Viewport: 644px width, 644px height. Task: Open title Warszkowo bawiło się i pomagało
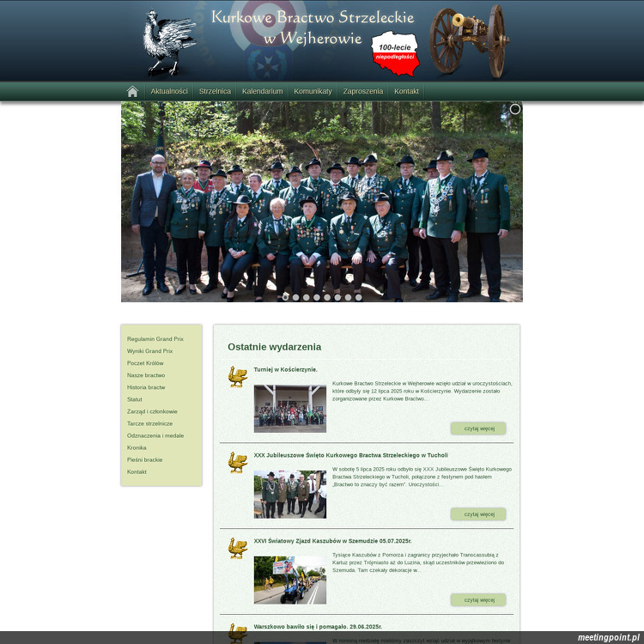tap(318, 627)
